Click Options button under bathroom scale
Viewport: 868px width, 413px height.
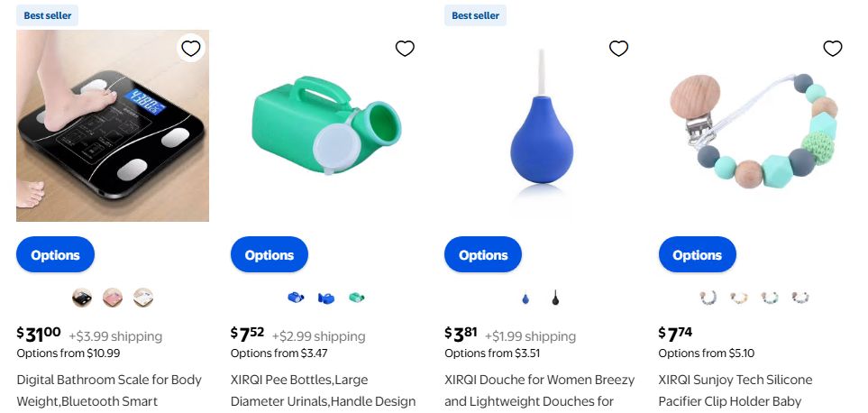(x=55, y=254)
